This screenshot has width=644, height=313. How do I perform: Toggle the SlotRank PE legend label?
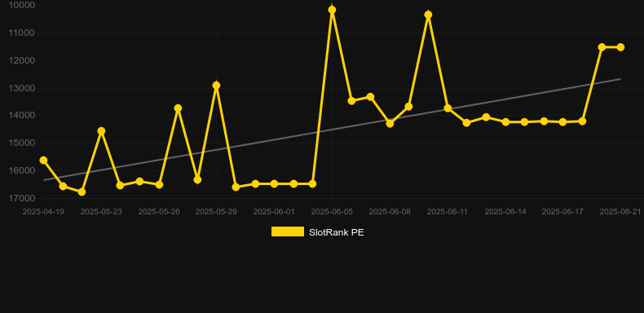pyautogui.click(x=336, y=232)
